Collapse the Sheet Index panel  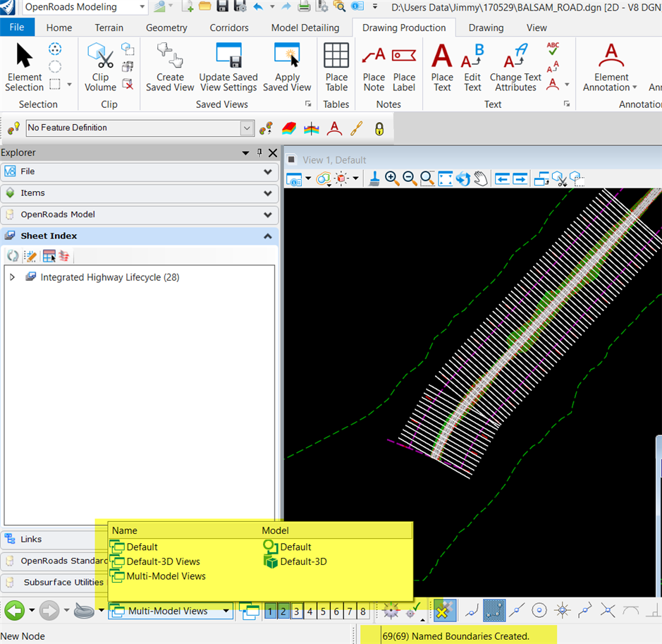pyautogui.click(x=267, y=236)
